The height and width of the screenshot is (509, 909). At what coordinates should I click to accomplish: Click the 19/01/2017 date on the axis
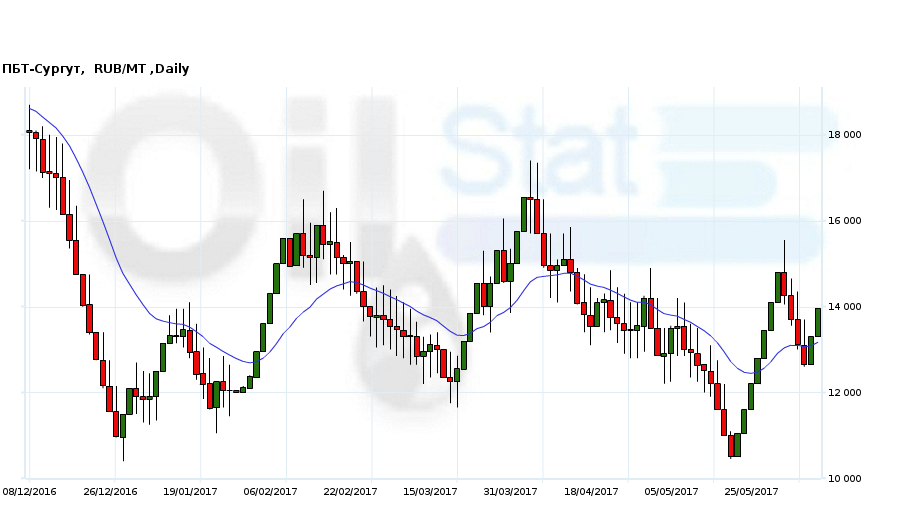[x=190, y=491]
